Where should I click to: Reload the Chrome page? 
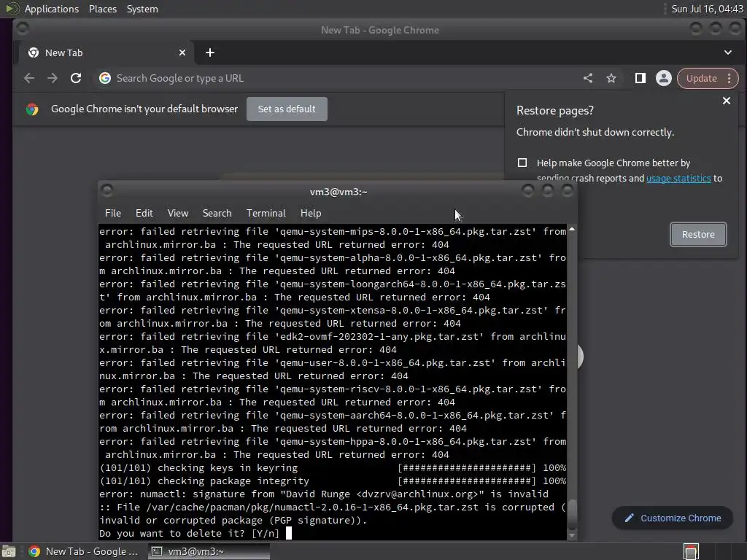coord(76,78)
